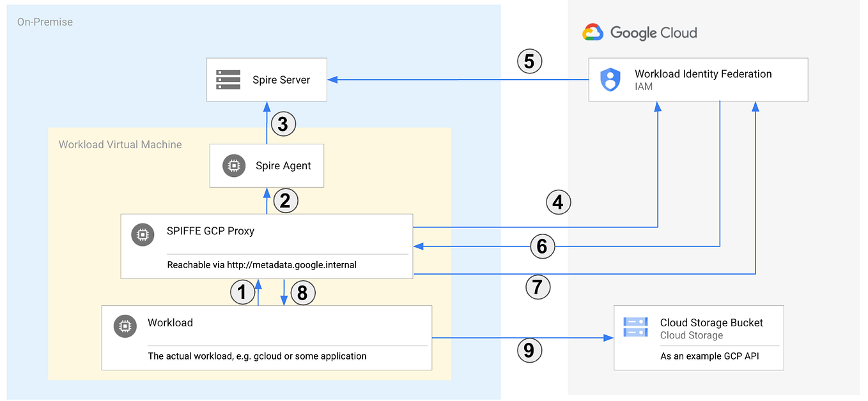Expand the On-Premise region panel

[45, 22]
